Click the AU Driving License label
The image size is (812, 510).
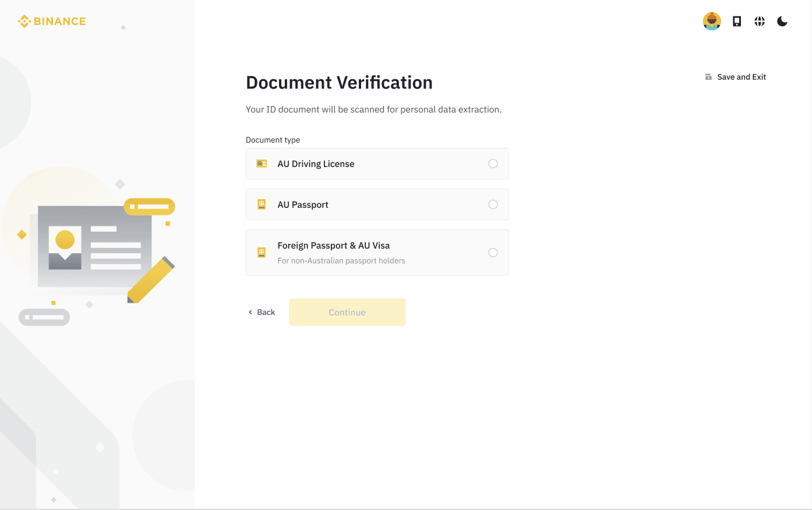[316, 164]
